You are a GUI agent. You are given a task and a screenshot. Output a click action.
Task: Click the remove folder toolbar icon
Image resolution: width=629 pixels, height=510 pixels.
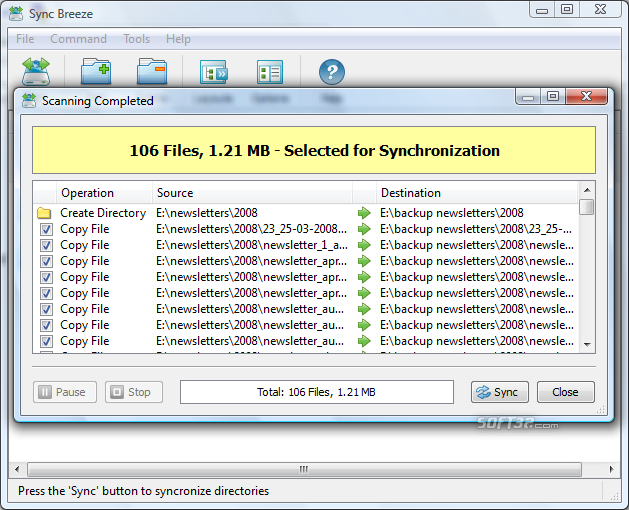point(152,71)
